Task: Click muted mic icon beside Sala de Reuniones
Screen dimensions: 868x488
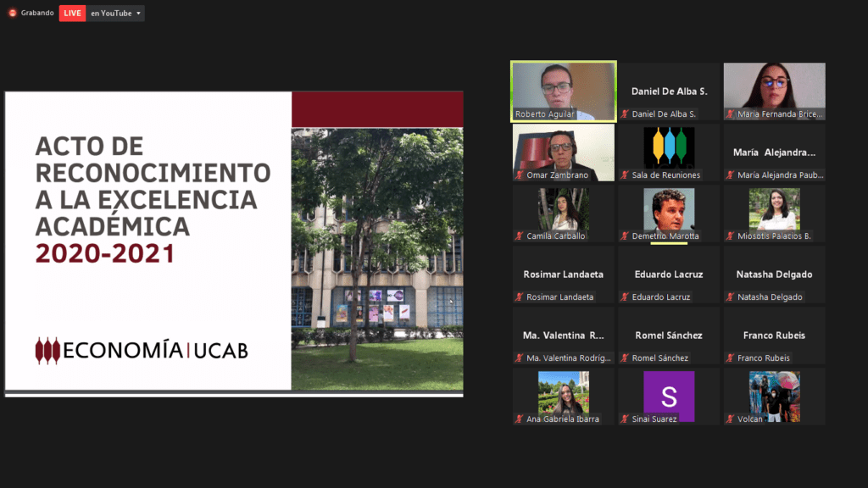Action: (625, 175)
